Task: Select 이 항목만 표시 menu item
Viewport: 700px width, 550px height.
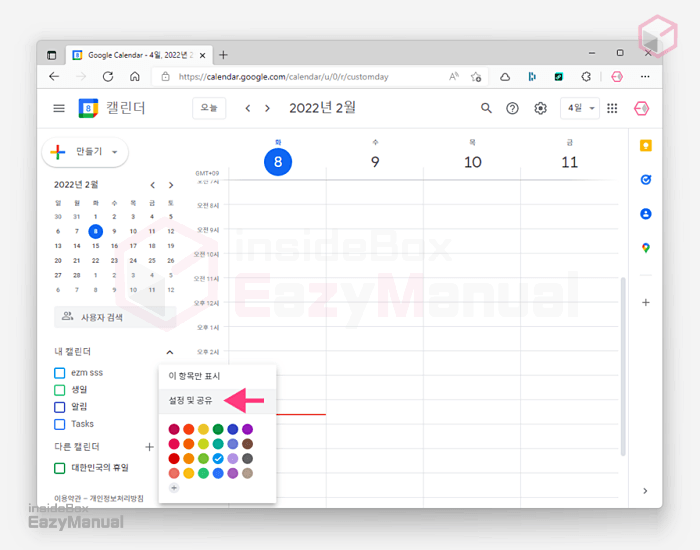Action: [x=217, y=376]
